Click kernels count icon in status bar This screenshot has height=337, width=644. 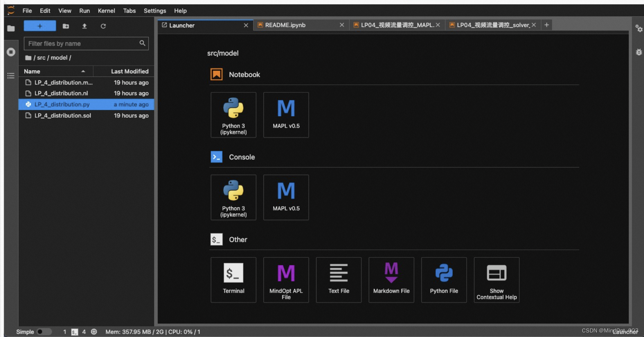click(94, 332)
